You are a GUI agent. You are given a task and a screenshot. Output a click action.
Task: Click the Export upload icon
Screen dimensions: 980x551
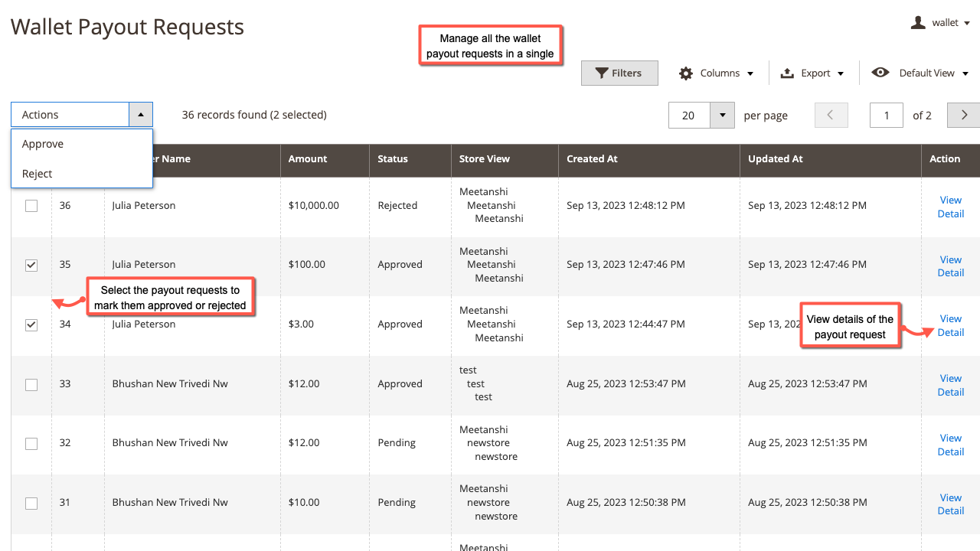click(x=786, y=73)
